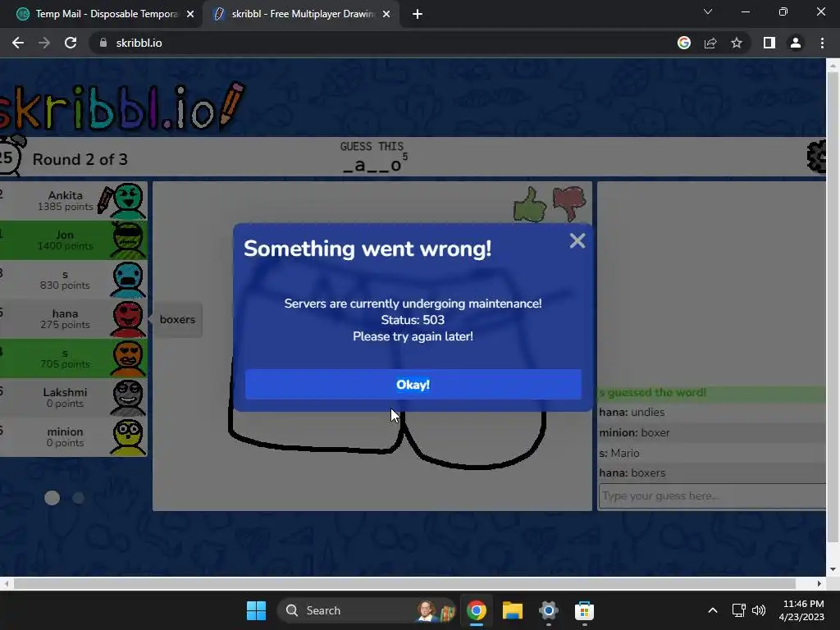Open the Chrome profile menu
840x630 pixels.
click(x=796, y=43)
